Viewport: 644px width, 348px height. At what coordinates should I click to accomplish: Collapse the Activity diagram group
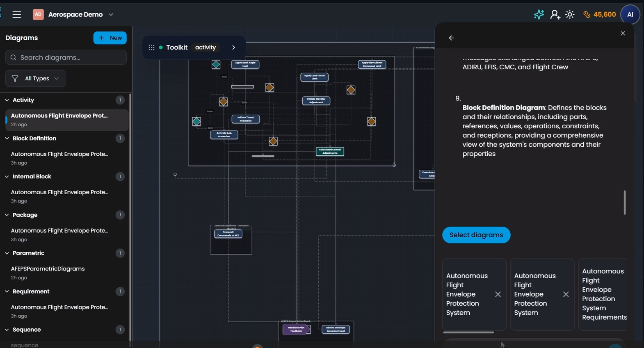[7, 100]
